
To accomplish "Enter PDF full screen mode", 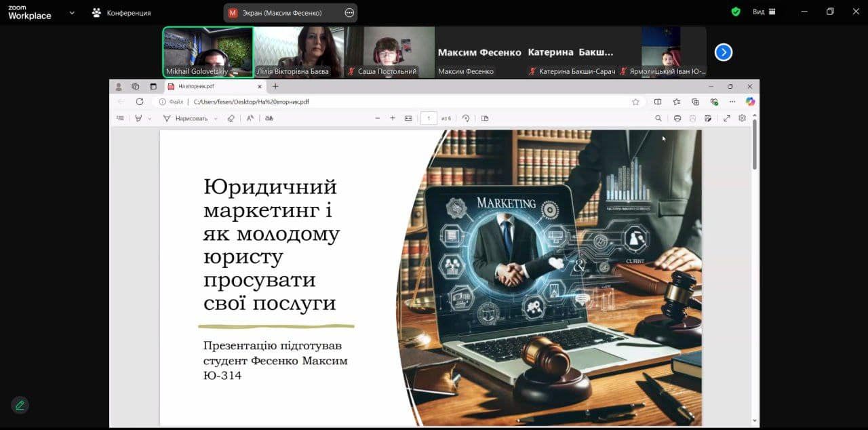I will (726, 118).
